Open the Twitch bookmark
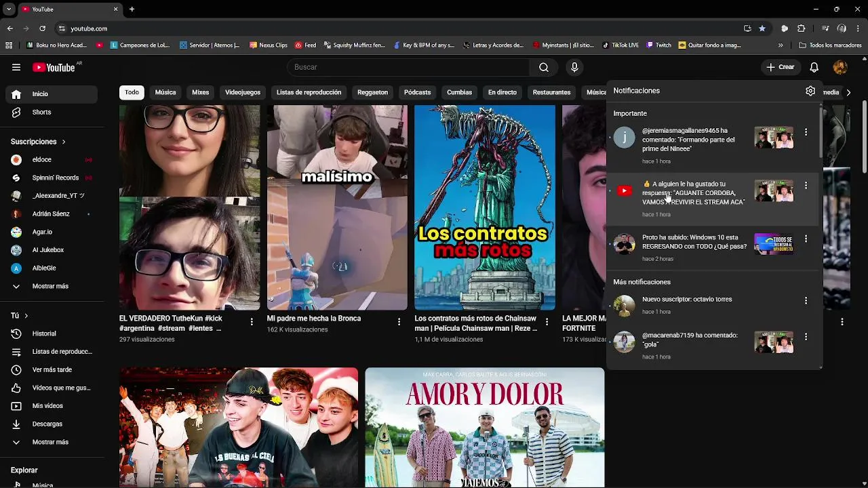 658,45
